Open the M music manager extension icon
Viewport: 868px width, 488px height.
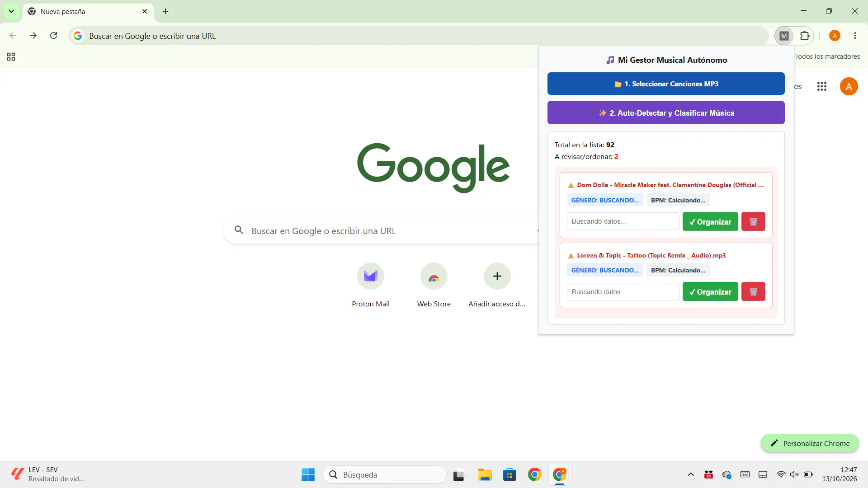784,36
